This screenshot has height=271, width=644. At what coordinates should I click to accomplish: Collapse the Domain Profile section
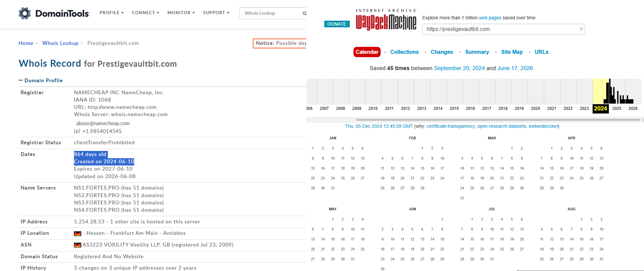point(20,80)
